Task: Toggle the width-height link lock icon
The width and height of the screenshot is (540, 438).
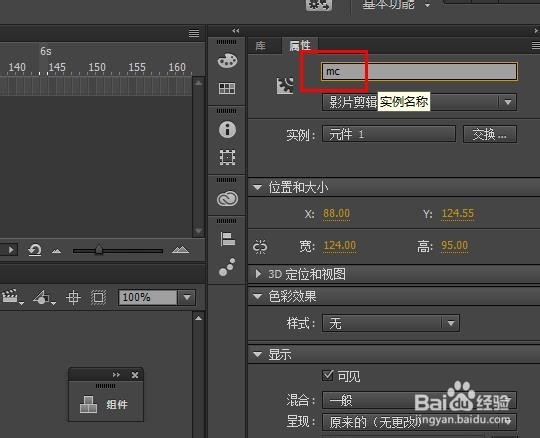Action: pyautogui.click(x=260, y=247)
